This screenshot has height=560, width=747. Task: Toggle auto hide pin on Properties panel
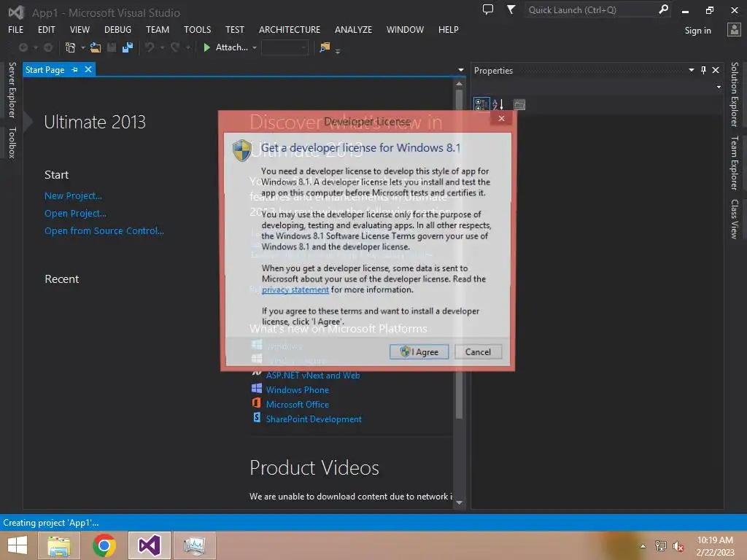(x=703, y=70)
